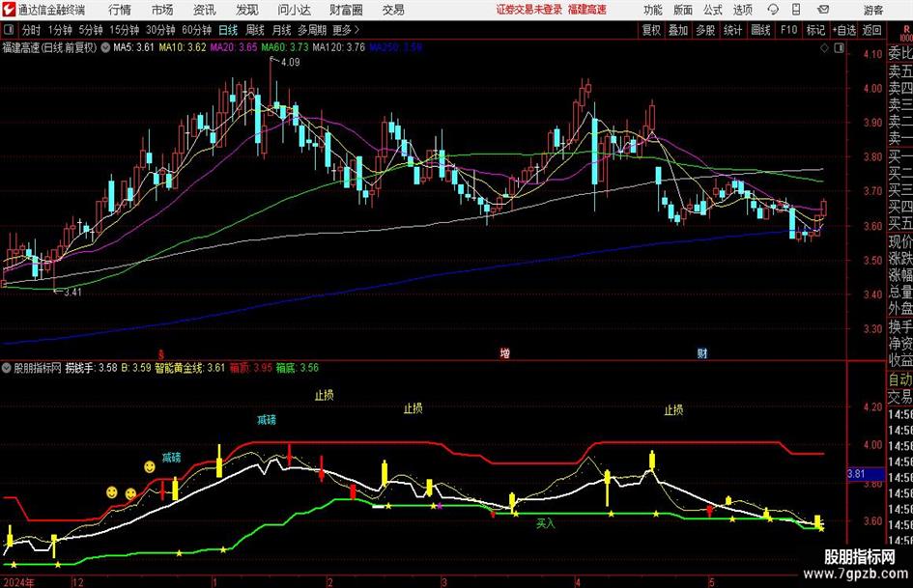Click the 标记 mark button
Image resolution: width=913 pixels, height=588 pixels.
point(815,30)
